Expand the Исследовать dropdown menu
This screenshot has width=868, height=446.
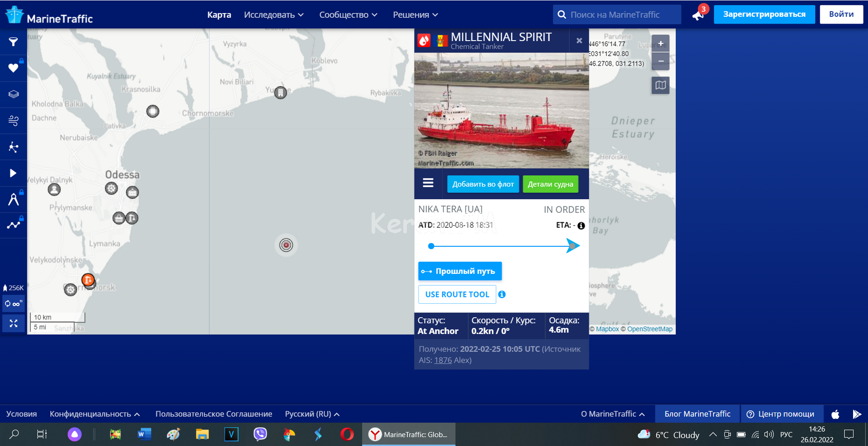(x=274, y=15)
